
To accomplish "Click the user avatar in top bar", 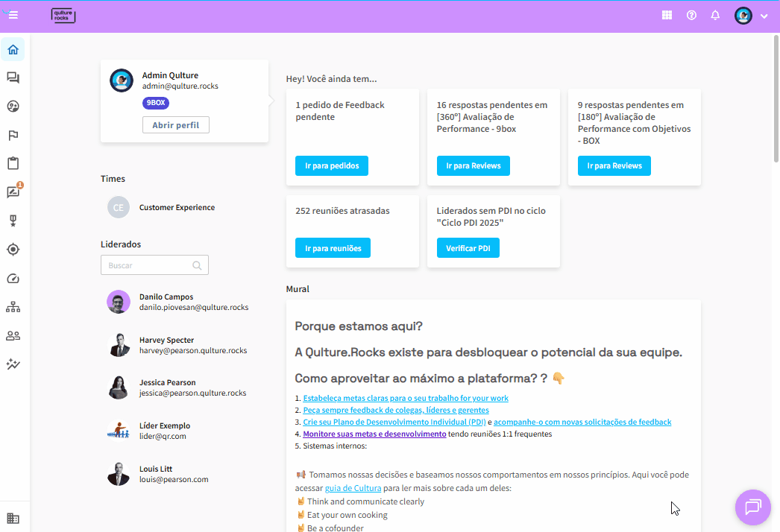I will [x=743, y=16].
